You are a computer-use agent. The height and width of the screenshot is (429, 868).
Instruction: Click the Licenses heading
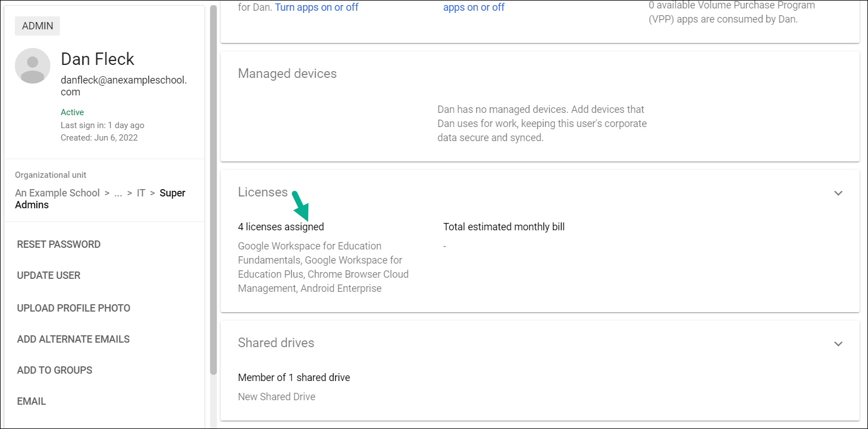click(x=263, y=192)
